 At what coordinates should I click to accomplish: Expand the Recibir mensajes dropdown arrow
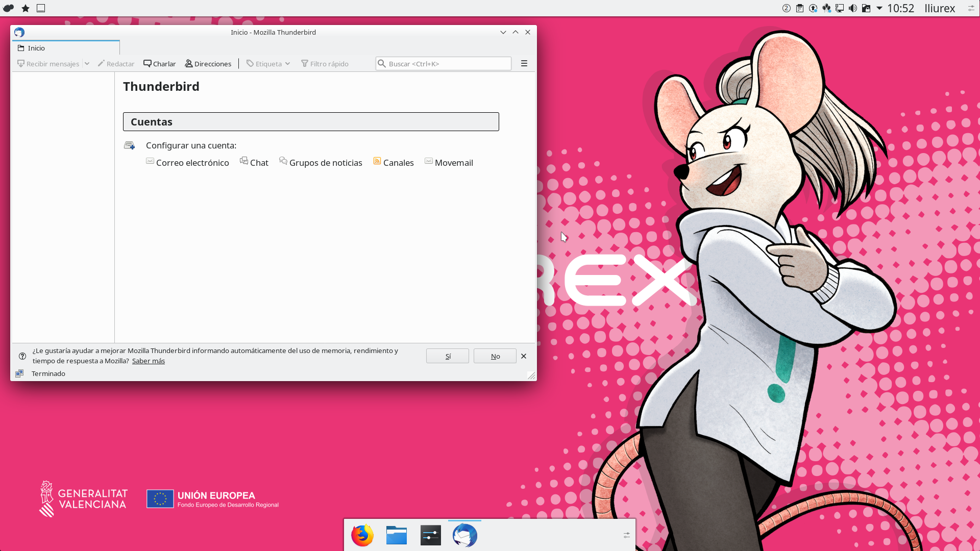coord(87,64)
